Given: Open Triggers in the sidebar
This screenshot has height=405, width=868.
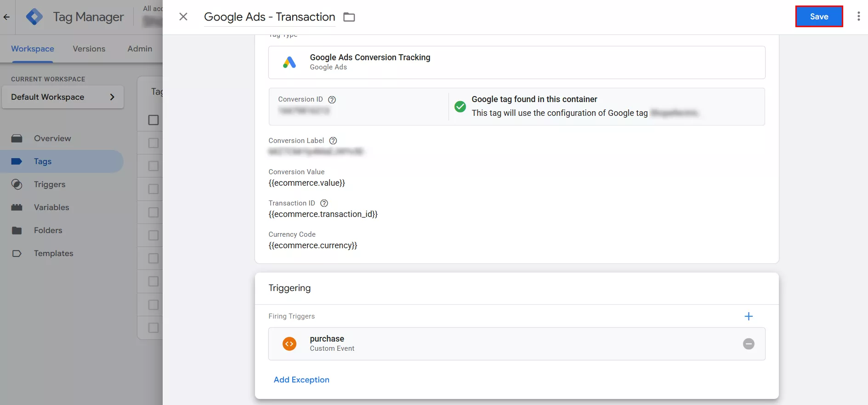Looking at the screenshot, I should (49, 184).
